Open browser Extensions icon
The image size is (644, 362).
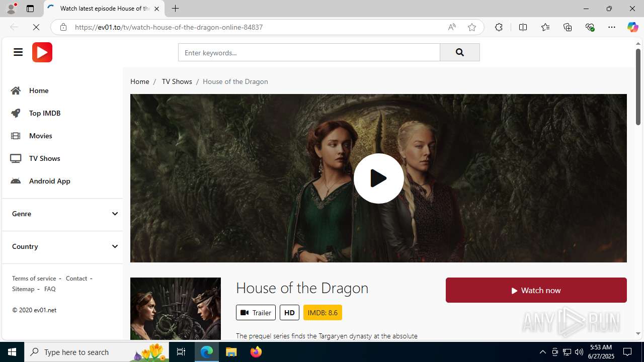coord(499,27)
